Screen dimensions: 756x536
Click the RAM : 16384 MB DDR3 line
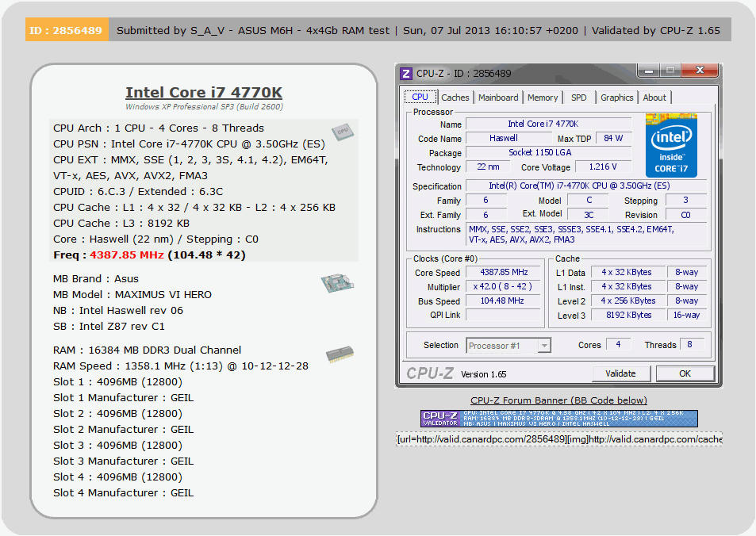147,350
